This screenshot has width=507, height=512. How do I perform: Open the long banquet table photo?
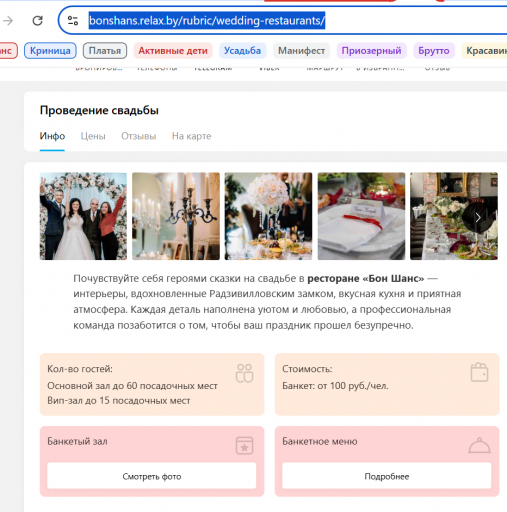pos(454,216)
